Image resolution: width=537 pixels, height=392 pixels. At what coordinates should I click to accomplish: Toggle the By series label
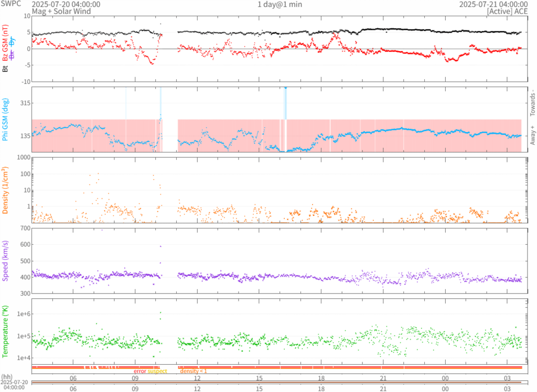14,41
